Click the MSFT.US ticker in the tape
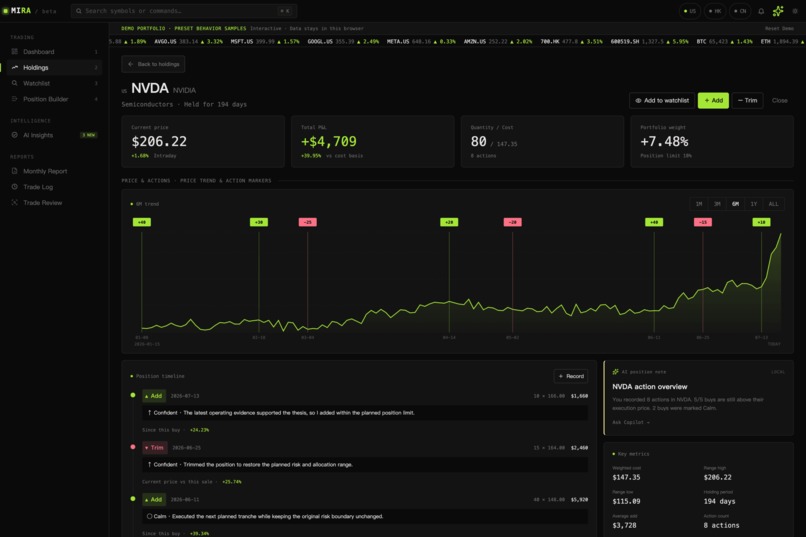The width and height of the screenshot is (806, 537). [x=265, y=42]
